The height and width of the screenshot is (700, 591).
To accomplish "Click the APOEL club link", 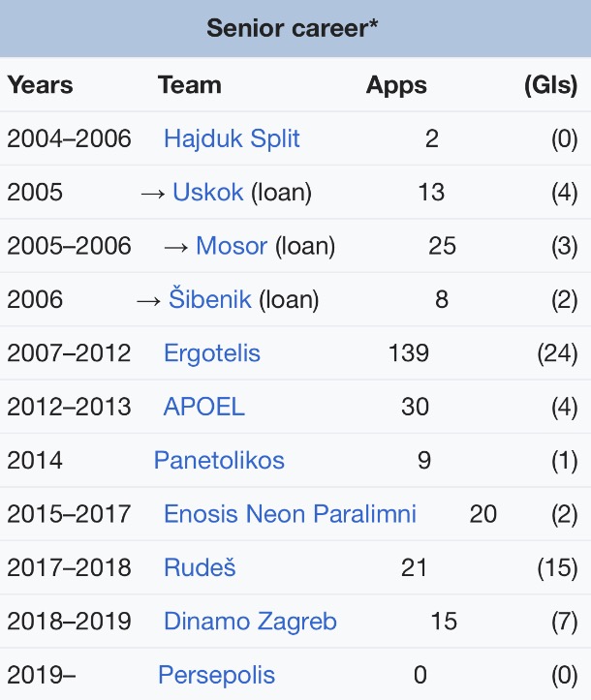I will [x=203, y=407].
